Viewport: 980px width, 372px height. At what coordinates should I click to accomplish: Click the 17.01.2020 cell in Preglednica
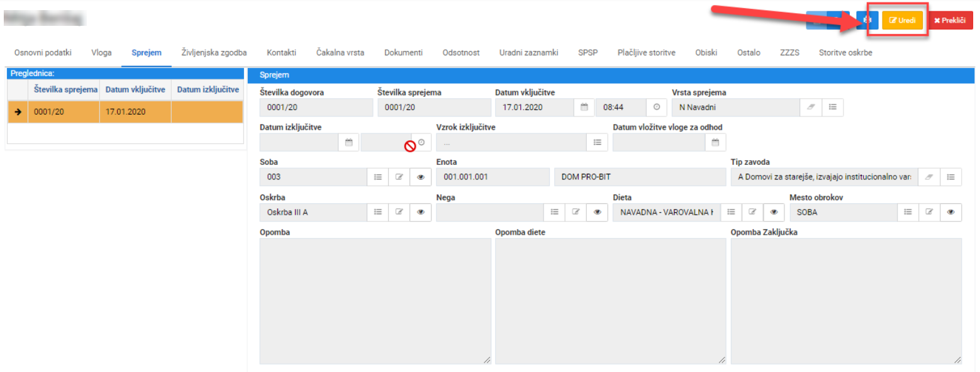(135, 111)
